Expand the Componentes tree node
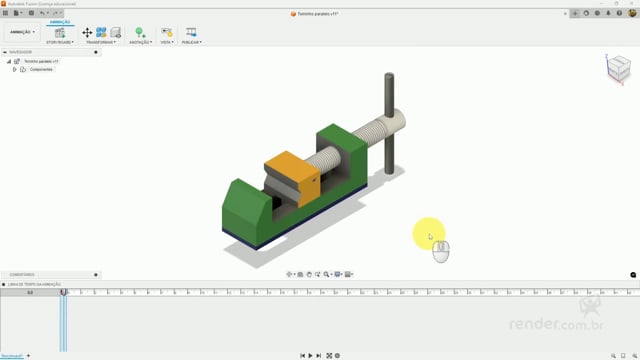Image resolution: width=640 pixels, height=360 pixels. (x=15, y=69)
